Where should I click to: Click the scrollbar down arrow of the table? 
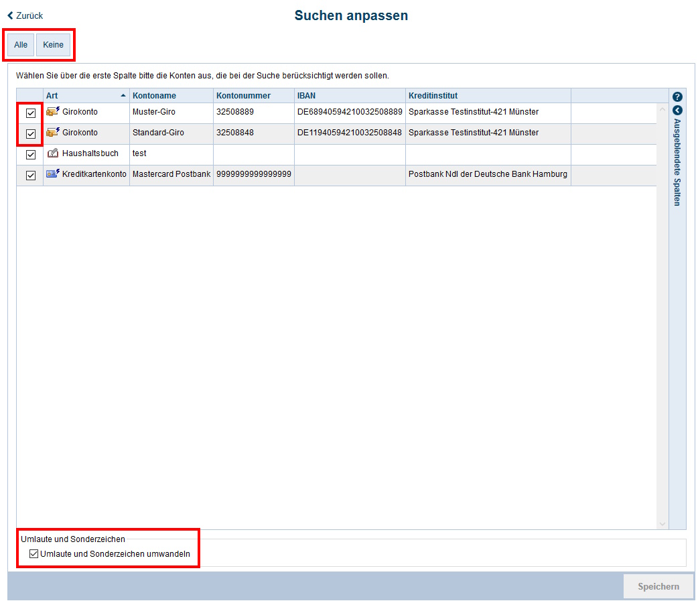tap(662, 524)
